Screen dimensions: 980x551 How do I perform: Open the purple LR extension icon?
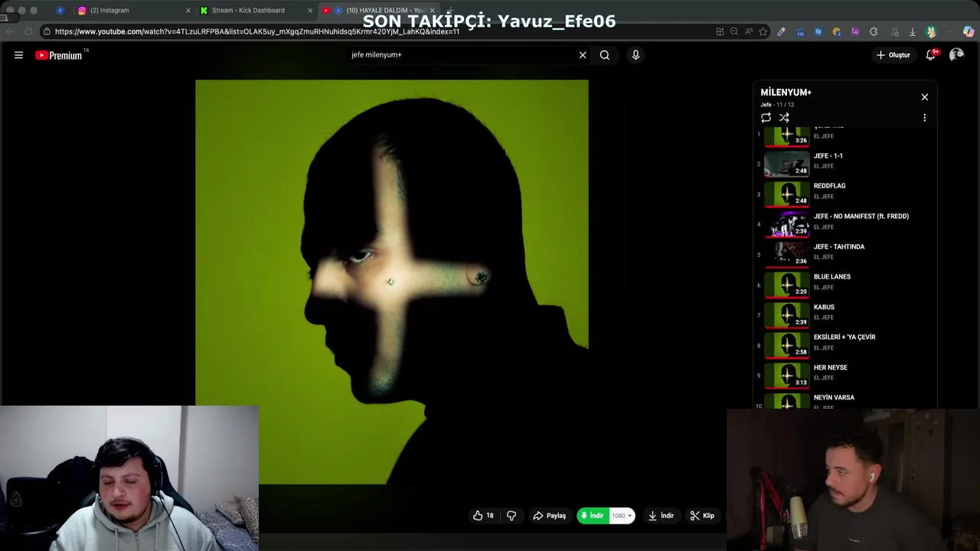855,31
